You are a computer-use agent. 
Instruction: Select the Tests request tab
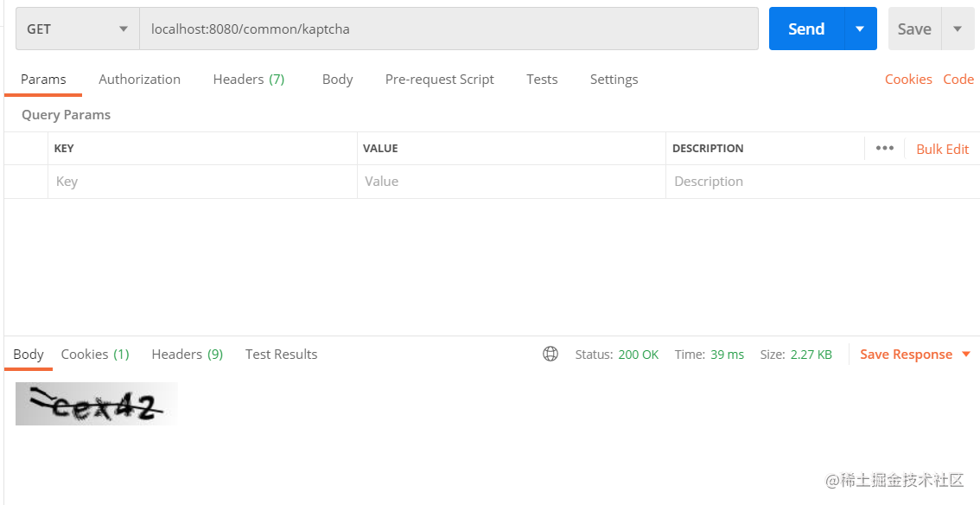click(x=542, y=79)
